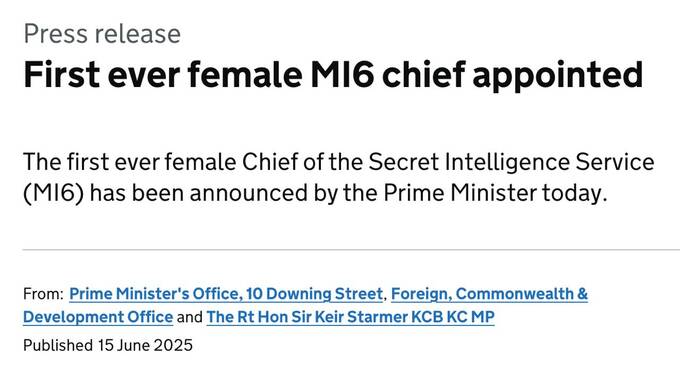Click the word 'appointed' in the headline
Viewport: 680px width, 379px height.
coord(558,75)
